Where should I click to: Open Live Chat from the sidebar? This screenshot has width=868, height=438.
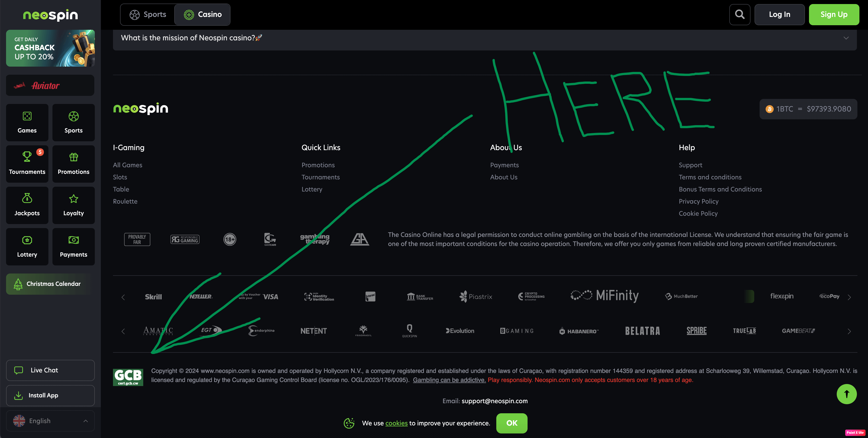50,370
